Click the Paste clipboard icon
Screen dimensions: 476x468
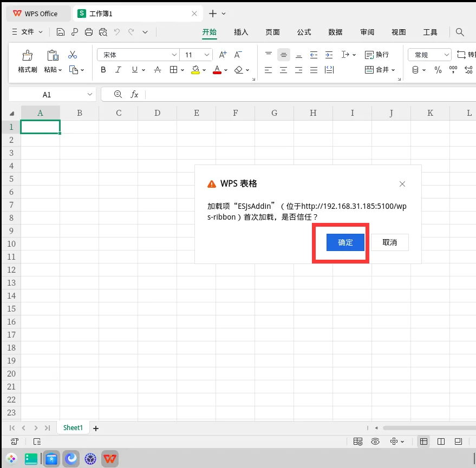[x=53, y=56]
